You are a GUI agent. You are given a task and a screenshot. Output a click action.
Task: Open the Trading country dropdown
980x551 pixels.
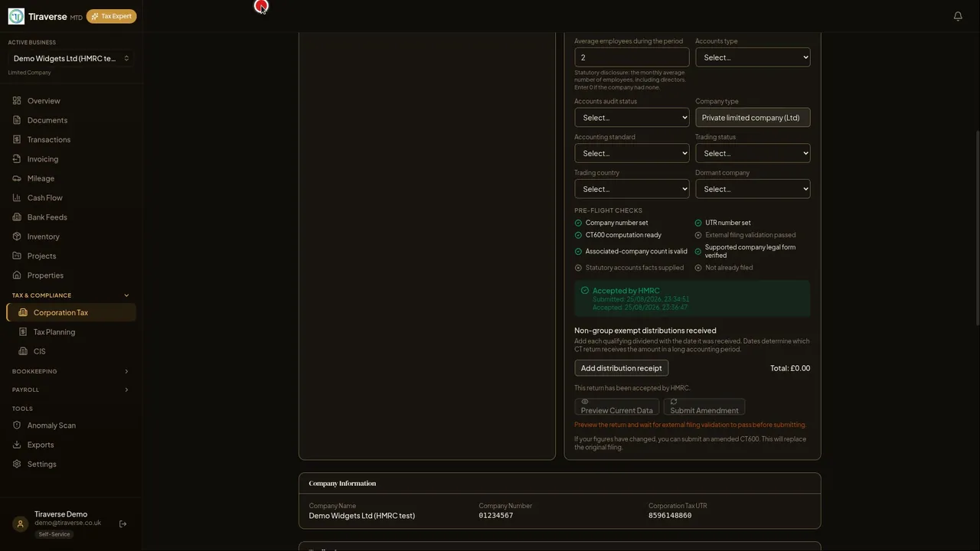coord(632,189)
